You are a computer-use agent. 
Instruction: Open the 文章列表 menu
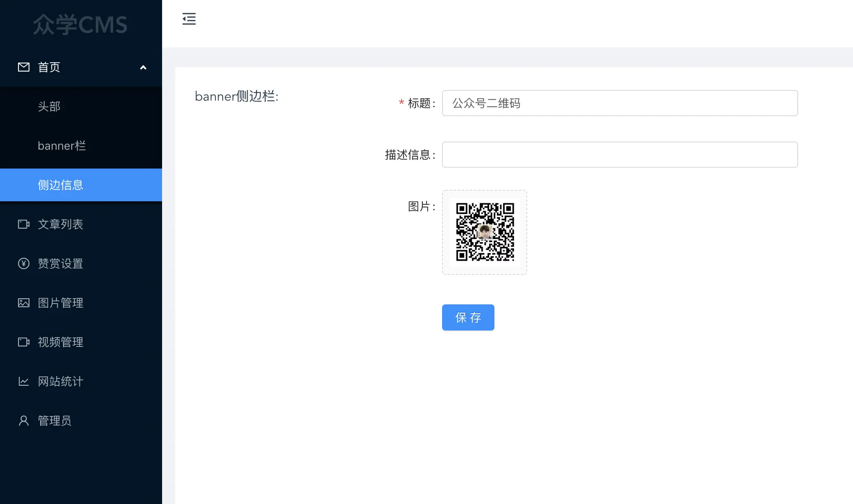pos(81,224)
